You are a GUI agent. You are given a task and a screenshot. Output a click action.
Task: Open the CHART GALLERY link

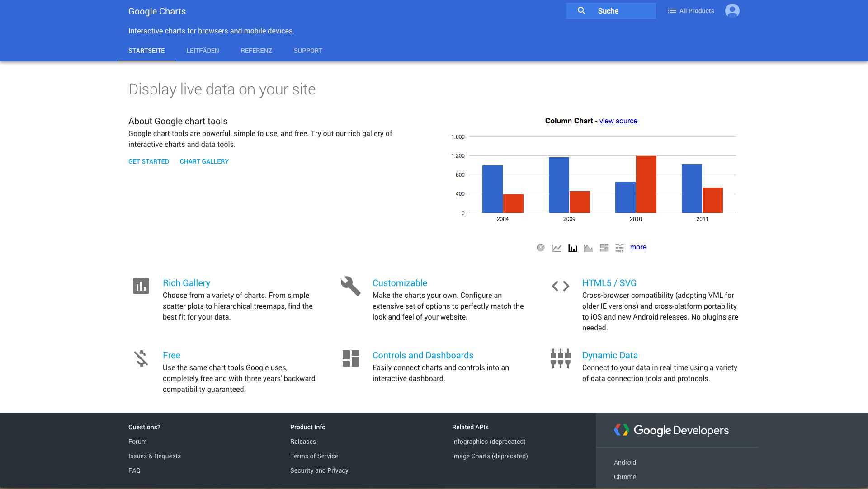204,161
